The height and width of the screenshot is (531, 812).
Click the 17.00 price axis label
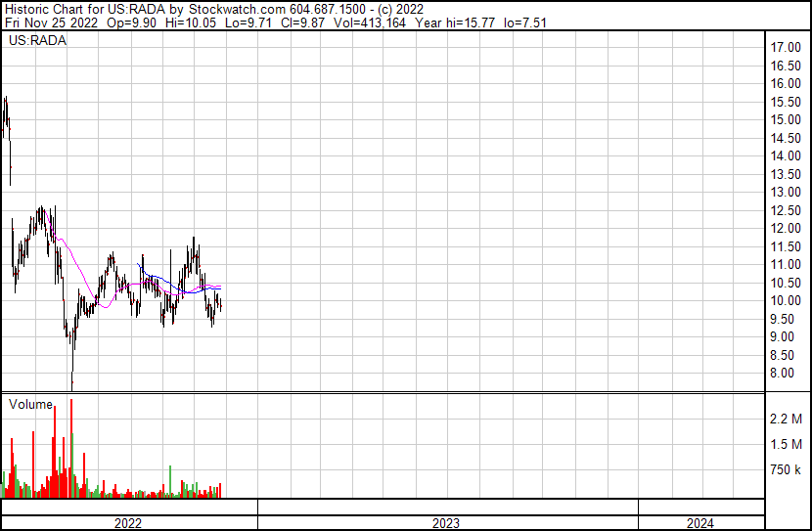click(x=786, y=48)
